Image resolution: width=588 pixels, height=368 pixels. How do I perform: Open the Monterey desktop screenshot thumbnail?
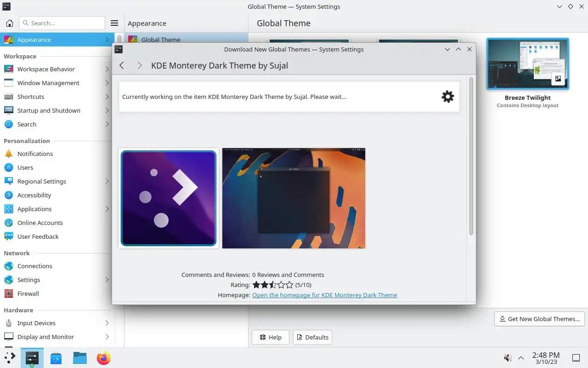[x=294, y=198]
